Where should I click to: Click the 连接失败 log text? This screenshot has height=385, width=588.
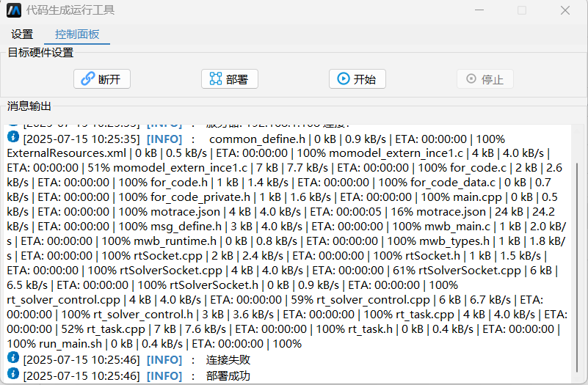tap(228, 360)
